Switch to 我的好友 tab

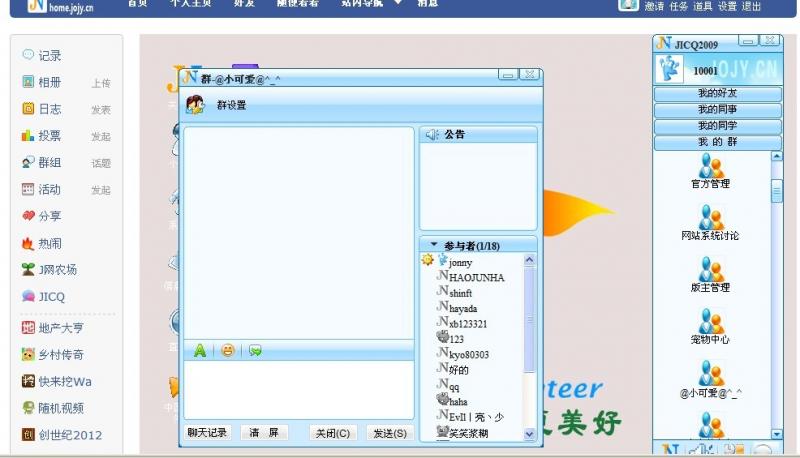click(x=717, y=93)
